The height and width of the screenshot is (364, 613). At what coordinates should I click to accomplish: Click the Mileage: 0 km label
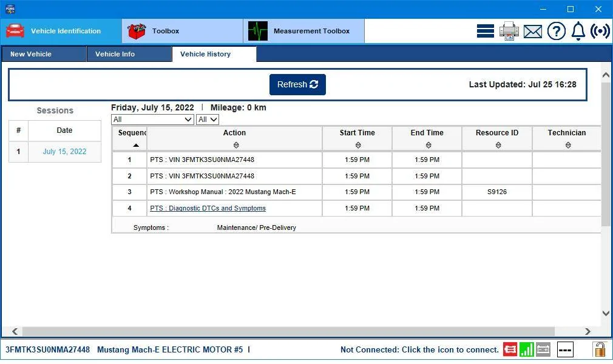click(238, 107)
